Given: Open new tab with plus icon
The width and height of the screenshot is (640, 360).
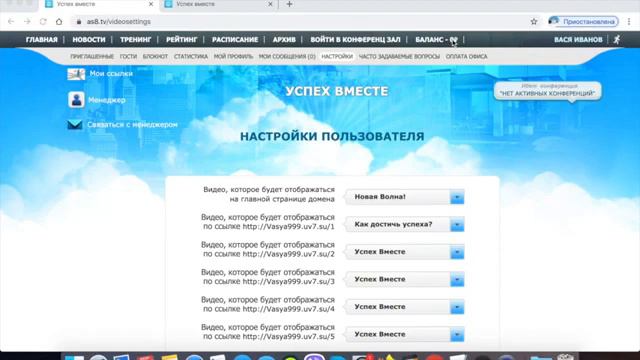Looking at the screenshot, I should (x=289, y=4).
